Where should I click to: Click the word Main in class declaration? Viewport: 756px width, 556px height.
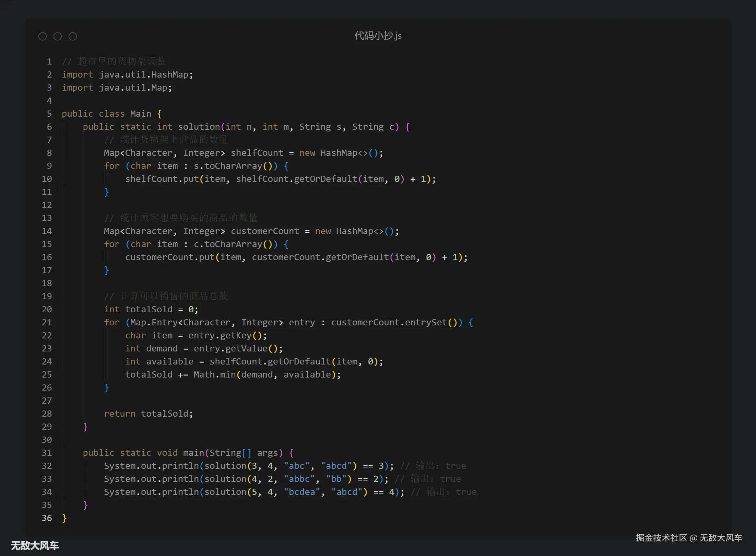tap(141, 114)
